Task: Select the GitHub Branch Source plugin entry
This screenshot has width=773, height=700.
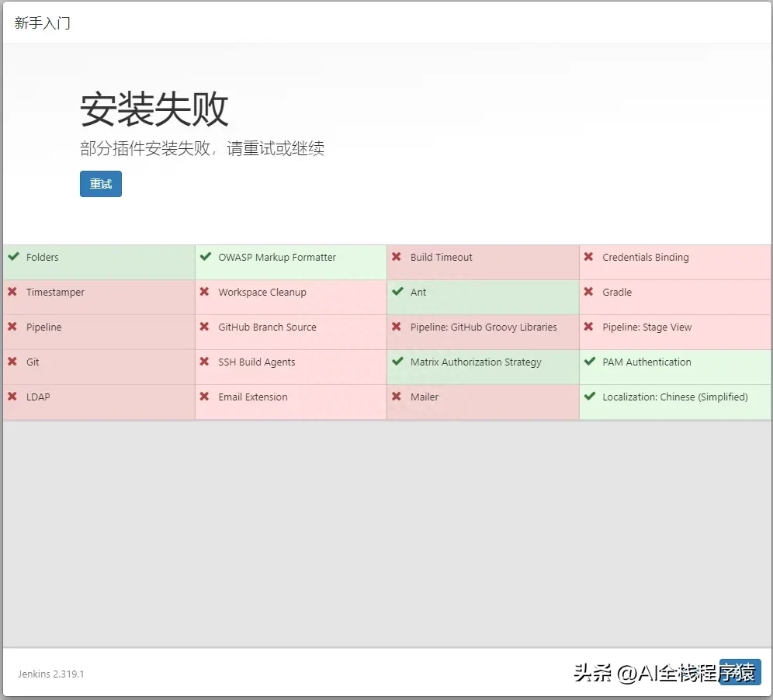Action: [x=267, y=327]
